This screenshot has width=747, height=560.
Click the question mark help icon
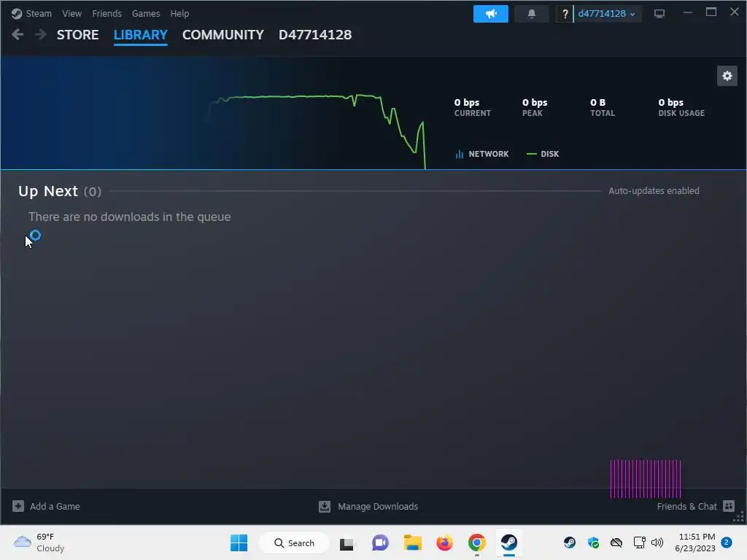click(x=565, y=14)
